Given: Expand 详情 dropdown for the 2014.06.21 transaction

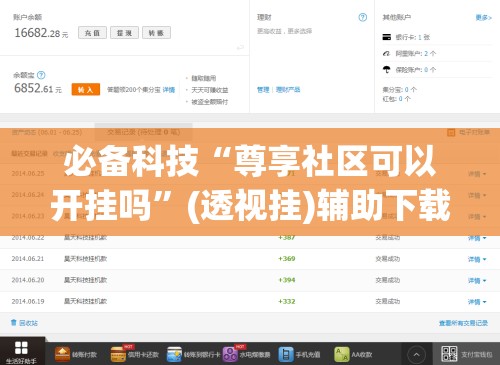Looking at the screenshot, I should (x=477, y=259).
